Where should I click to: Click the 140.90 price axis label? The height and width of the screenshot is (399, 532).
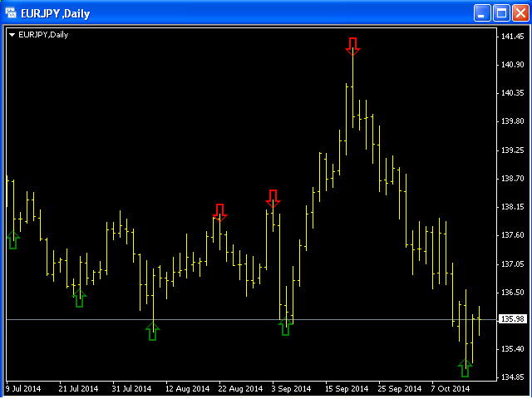[x=512, y=65]
